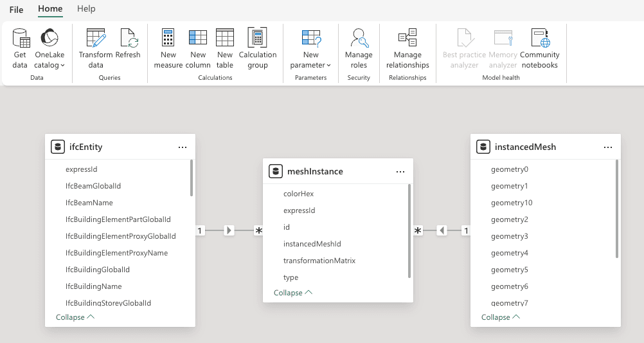Screen dimensions: 644x343
Task: Launch Community notebooks
Action: (540, 39)
